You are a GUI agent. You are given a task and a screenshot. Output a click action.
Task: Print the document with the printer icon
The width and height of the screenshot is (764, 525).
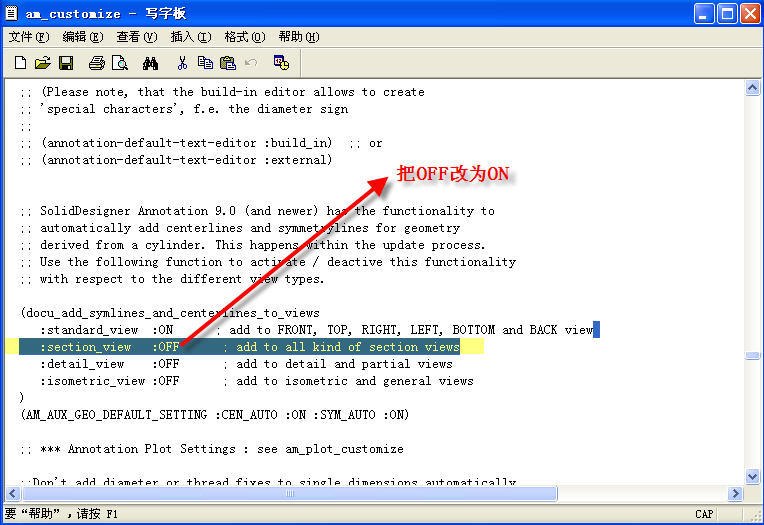click(x=96, y=63)
